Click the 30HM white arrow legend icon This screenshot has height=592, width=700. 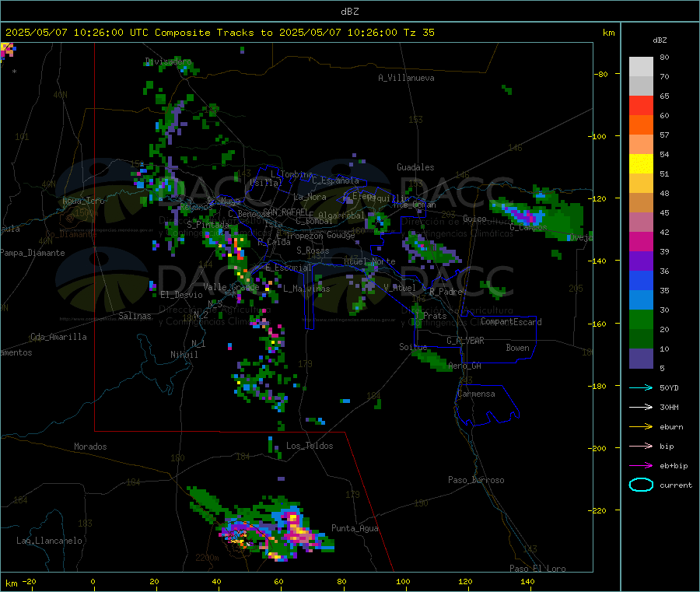pos(641,407)
